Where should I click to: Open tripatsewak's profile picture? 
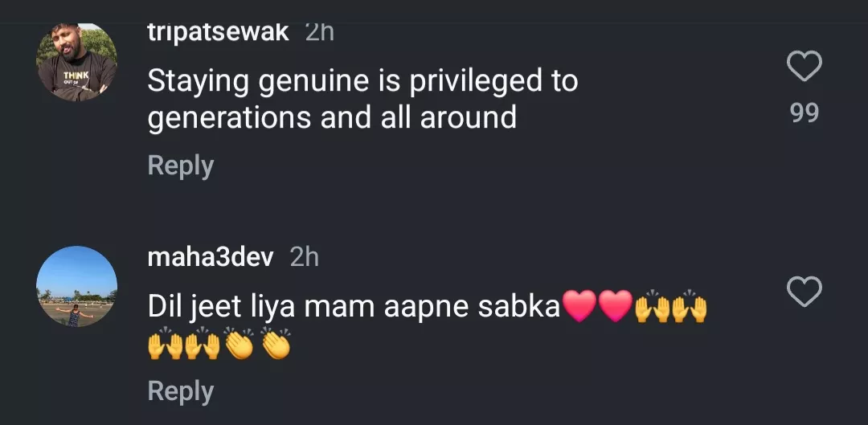tap(77, 63)
